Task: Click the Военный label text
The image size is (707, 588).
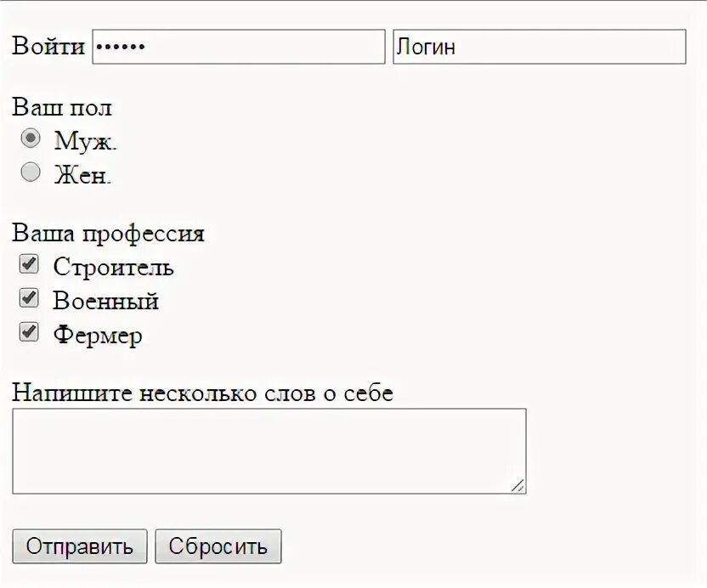Action: tap(105, 301)
